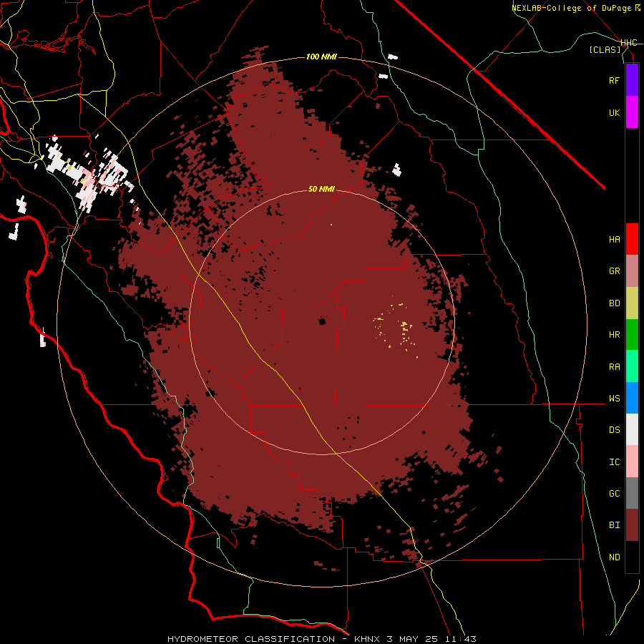Click the 100 NMI range ring label

click(x=321, y=57)
